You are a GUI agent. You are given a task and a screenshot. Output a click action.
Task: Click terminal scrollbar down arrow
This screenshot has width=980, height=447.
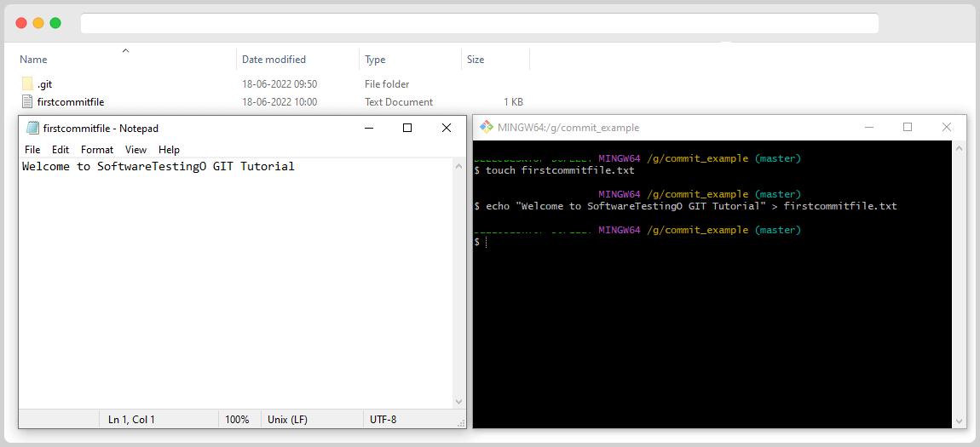click(958, 422)
